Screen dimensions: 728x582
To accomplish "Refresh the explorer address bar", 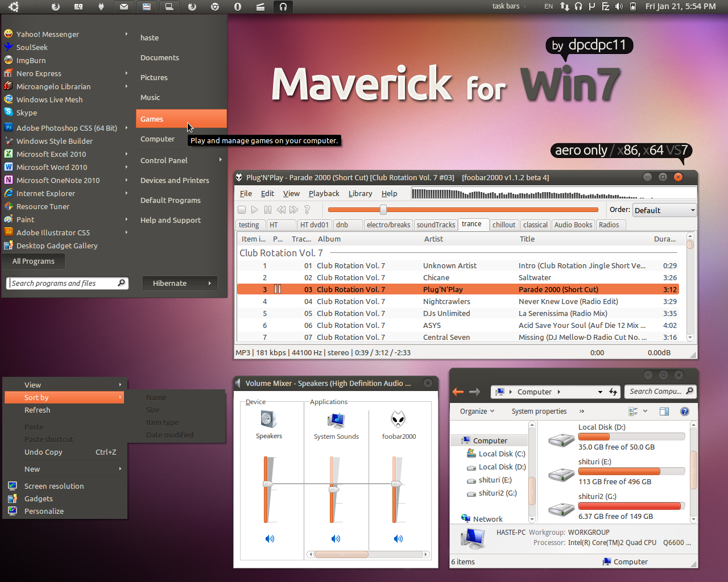I will (x=613, y=392).
